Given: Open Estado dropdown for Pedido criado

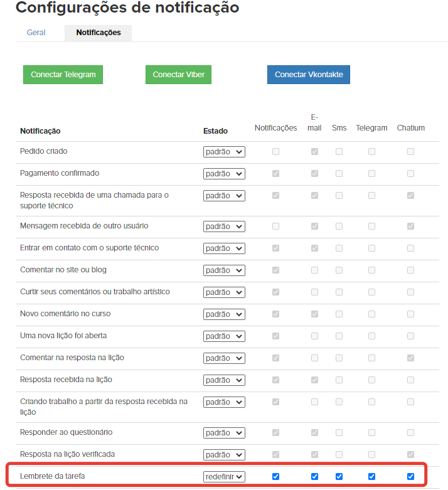Looking at the screenshot, I should coord(224,152).
